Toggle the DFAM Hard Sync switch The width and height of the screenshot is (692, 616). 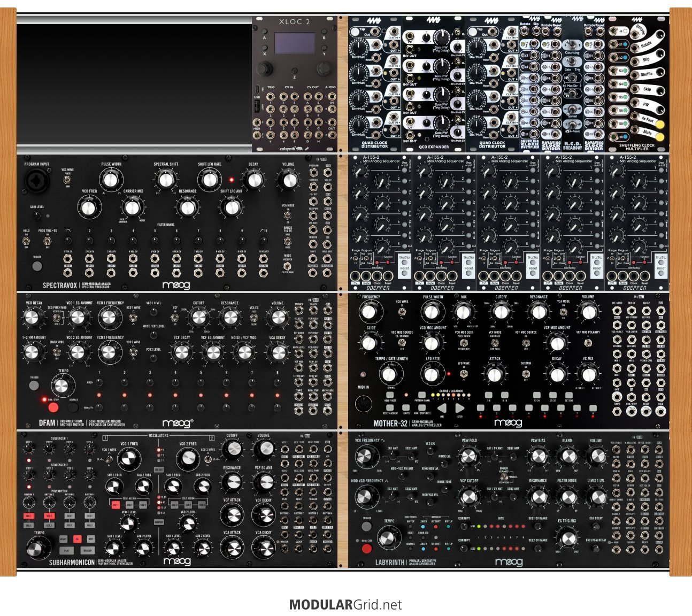(x=57, y=351)
